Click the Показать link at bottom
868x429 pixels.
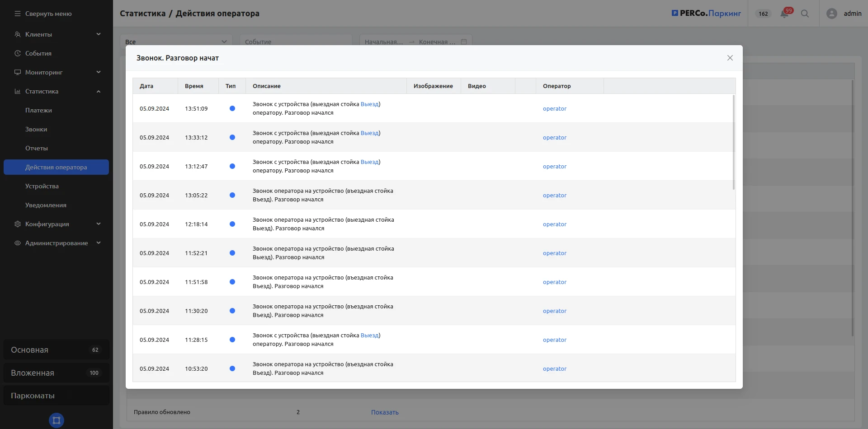click(385, 412)
